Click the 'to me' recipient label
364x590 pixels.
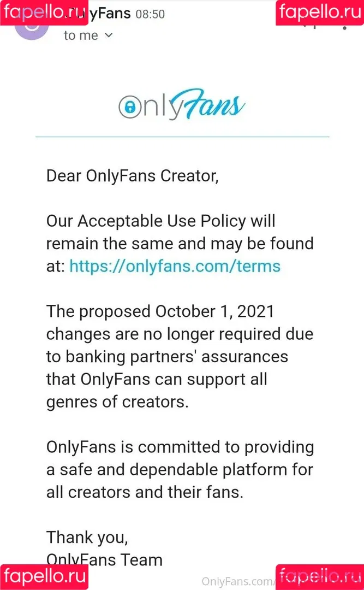point(81,36)
